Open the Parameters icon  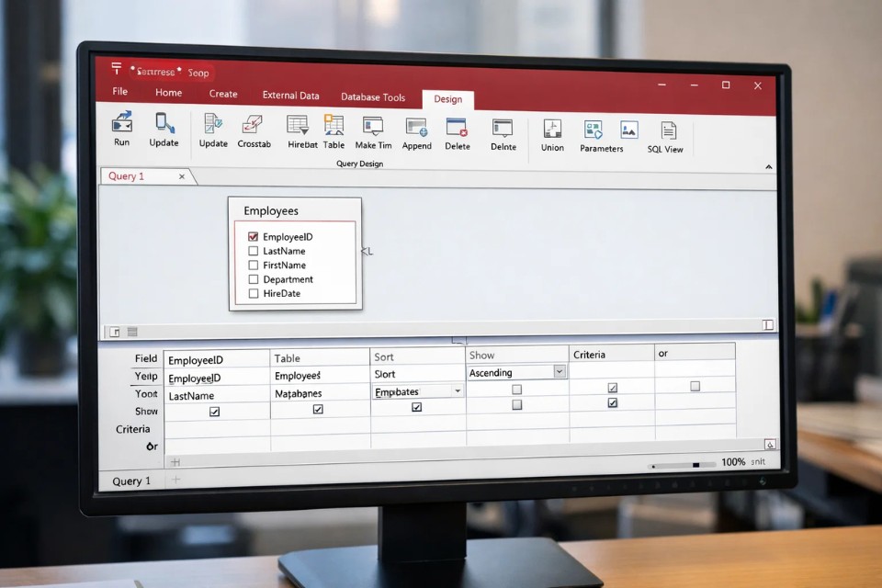[594, 130]
